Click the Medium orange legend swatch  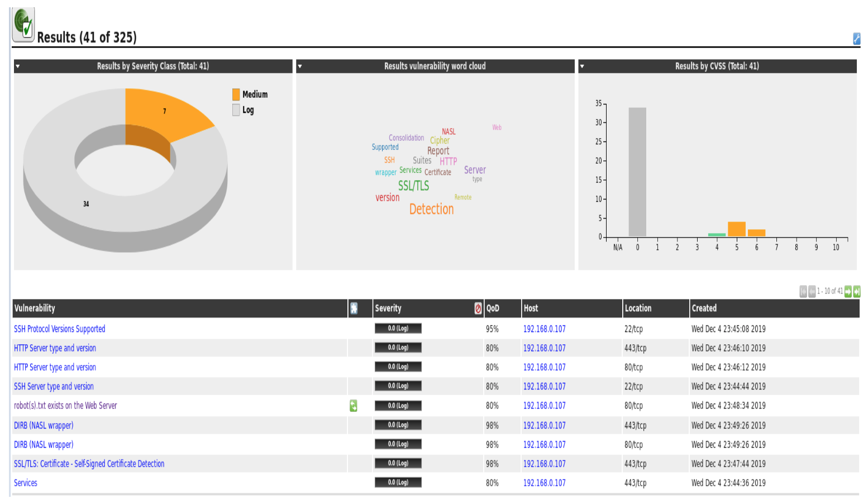coord(236,94)
